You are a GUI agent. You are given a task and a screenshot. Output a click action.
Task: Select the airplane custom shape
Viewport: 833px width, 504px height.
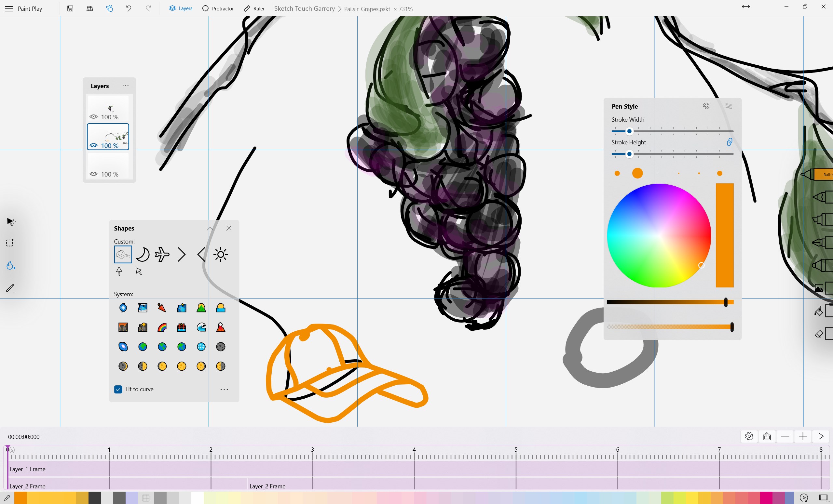click(162, 254)
